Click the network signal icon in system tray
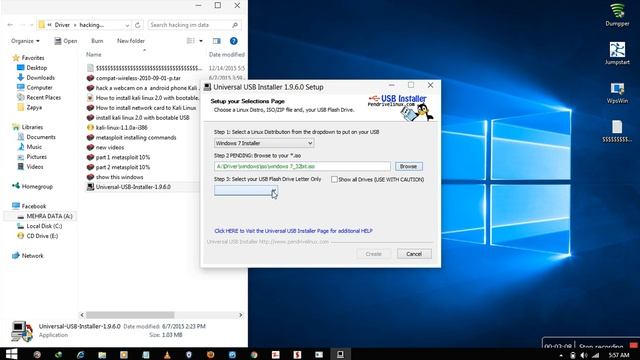 (x=595, y=355)
